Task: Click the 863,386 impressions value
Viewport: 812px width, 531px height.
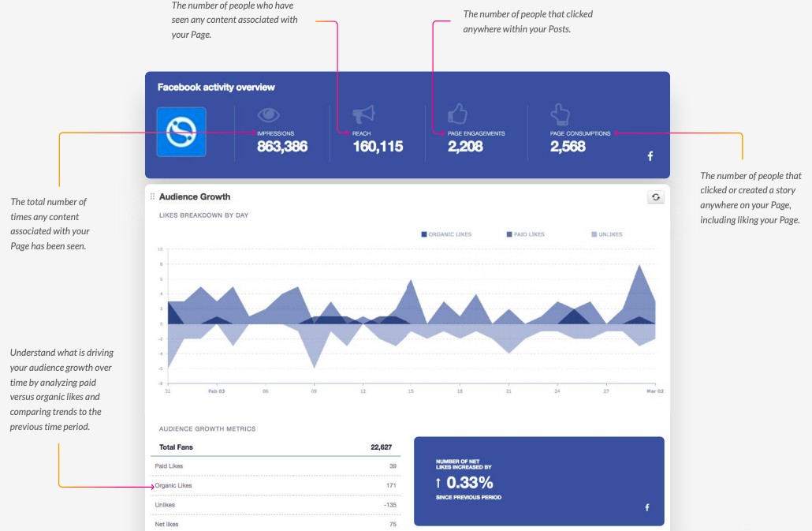Action: tap(282, 146)
